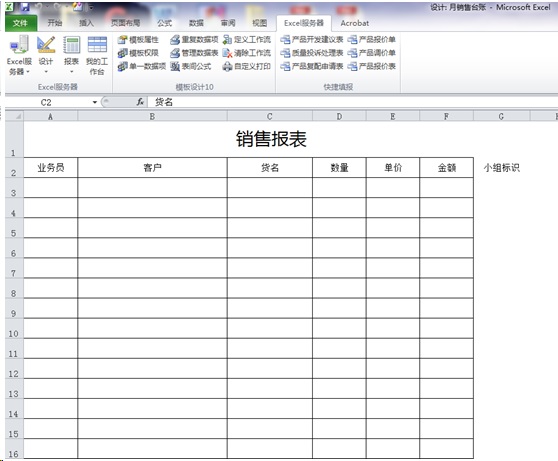This screenshot has height=461, width=558.
Task: Click the formula bar input field
Action: click(x=352, y=102)
